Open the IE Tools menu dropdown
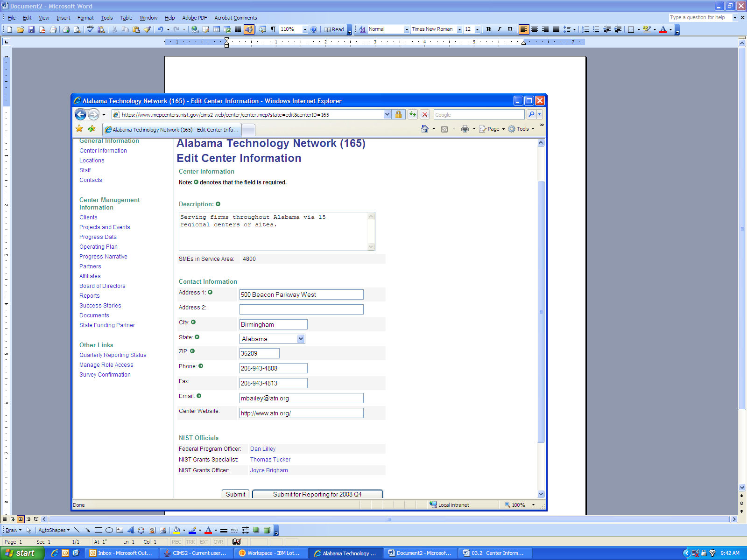747x560 pixels. 521,129
